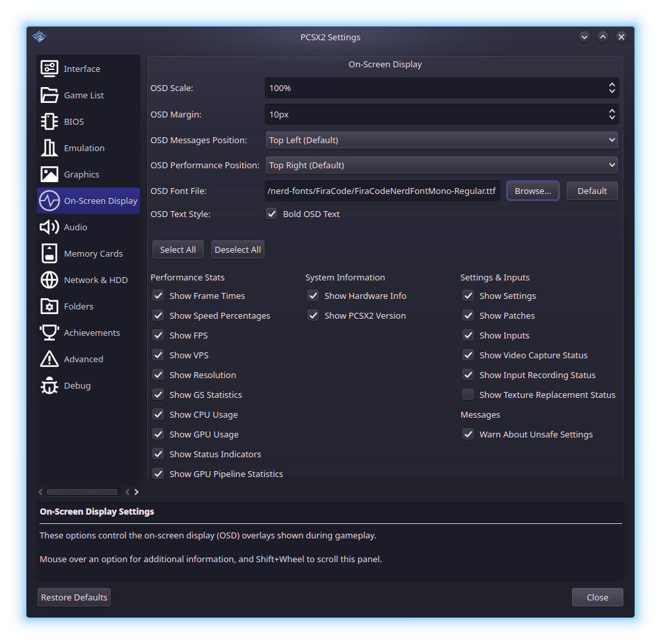Viewport: 661px width, 644px height.
Task: Click the Achievements trophy icon
Action: [49, 333]
